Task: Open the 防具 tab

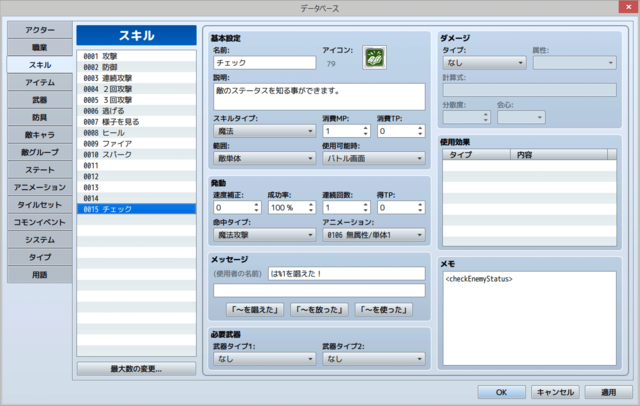Action: 40,118
